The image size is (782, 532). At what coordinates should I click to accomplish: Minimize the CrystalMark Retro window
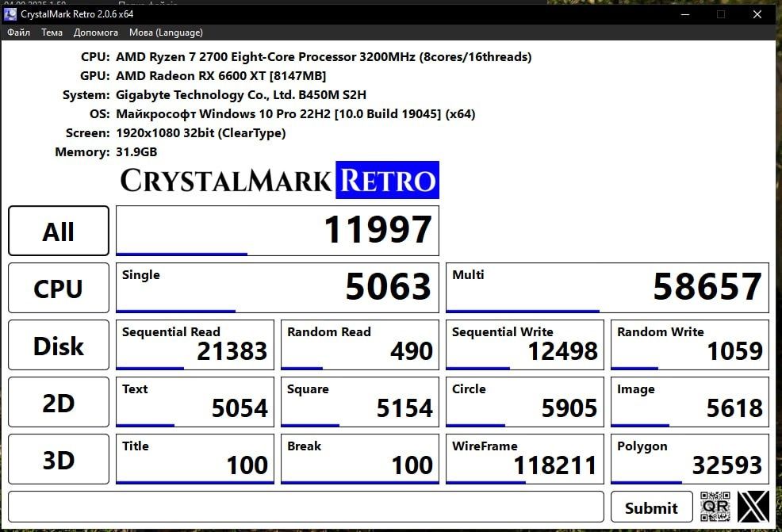[x=685, y=14]
